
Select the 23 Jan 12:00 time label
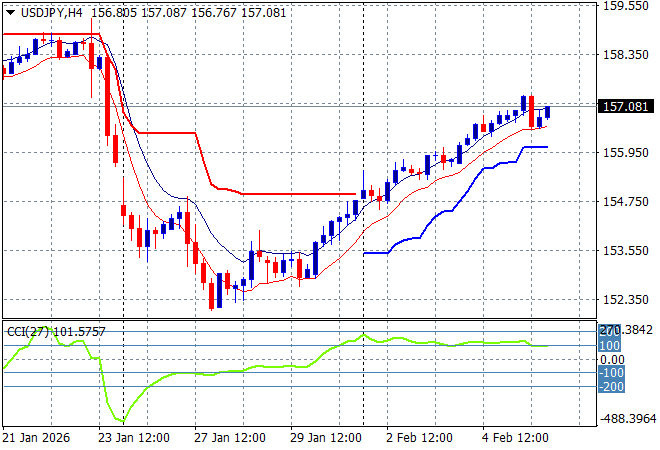point(134,438)
